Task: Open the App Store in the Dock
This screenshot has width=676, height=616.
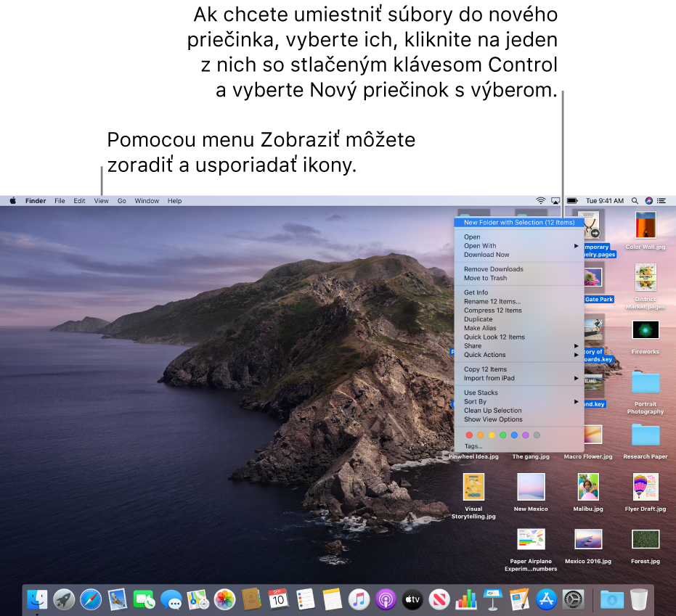Action: click(546, 599)
